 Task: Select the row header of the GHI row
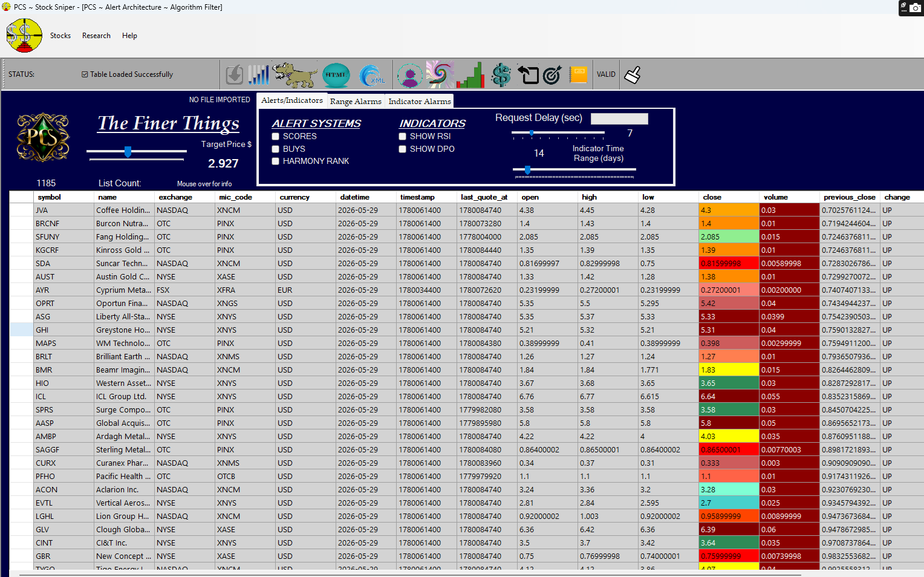21,330
